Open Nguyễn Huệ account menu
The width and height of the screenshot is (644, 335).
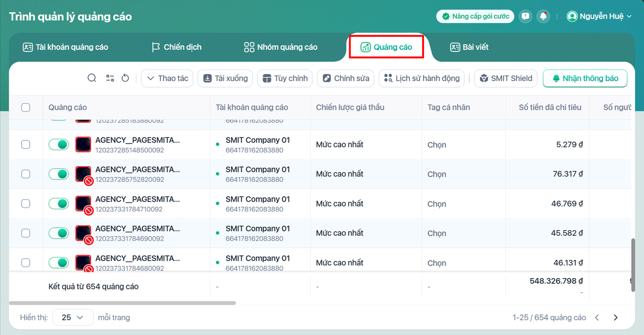pyautogui.click(x=599, y=17)
